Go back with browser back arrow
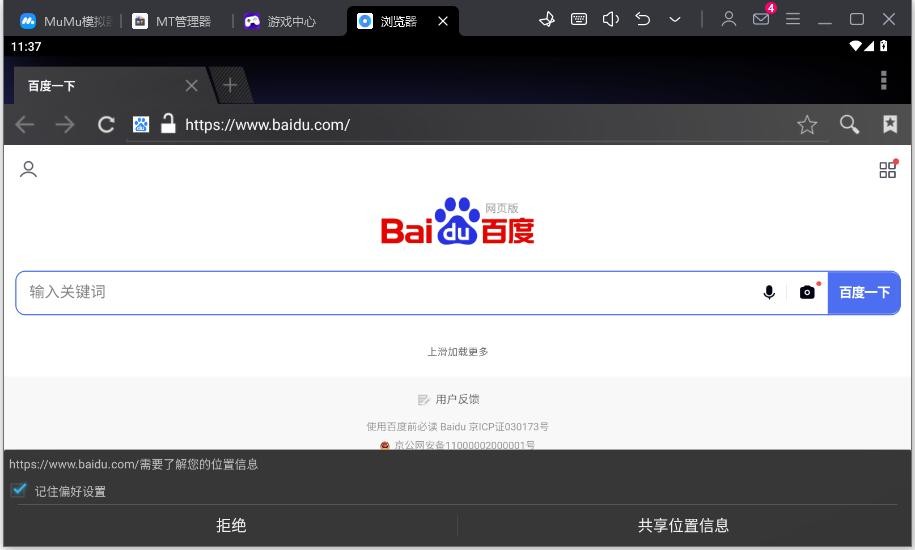The width and height of the screenshot is (915, 550). click(25, 124)
